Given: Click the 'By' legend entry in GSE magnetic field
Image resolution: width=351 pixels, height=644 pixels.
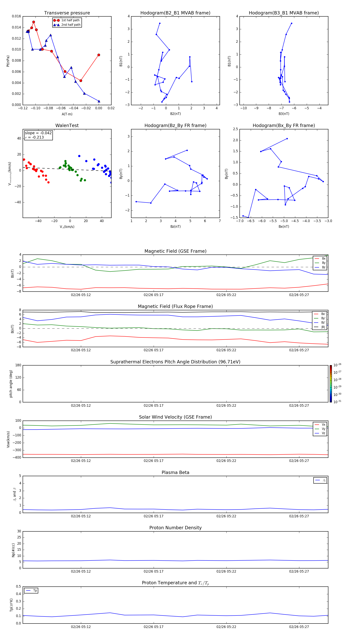Looking at the screenshot, I should pyautogui.click(x=320, y=263).
